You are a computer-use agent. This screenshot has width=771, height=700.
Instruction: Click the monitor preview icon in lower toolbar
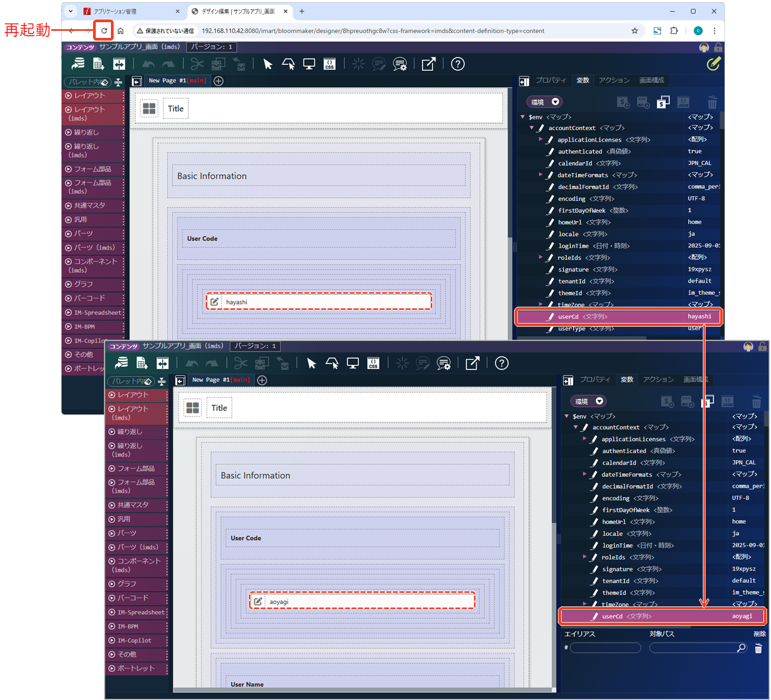coord(353,364)
